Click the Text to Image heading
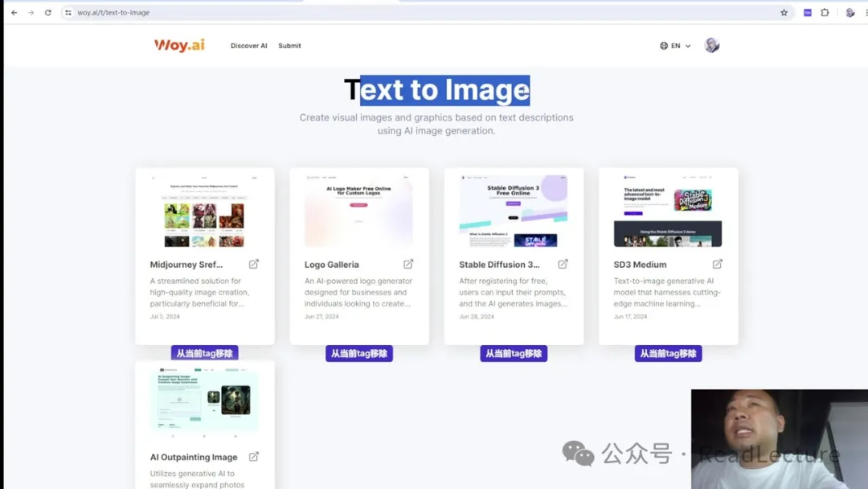868x489 pixels. click(x=436, y=90)
